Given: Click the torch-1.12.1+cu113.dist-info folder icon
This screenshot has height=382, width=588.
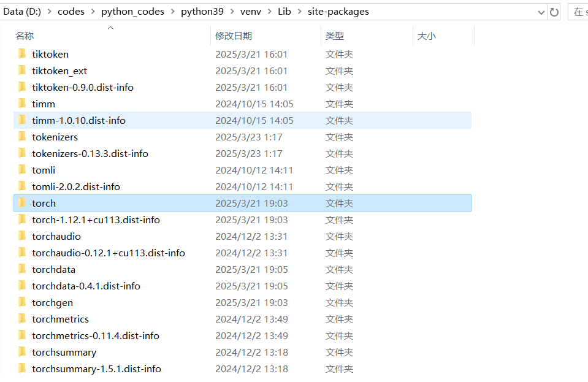Looking at the screenshot, I should 22,220.
